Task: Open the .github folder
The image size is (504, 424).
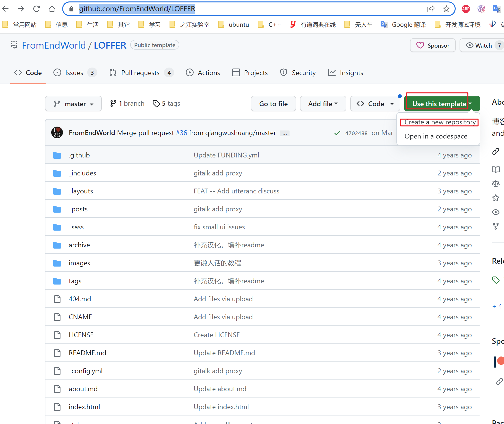Action: (79, 155)
